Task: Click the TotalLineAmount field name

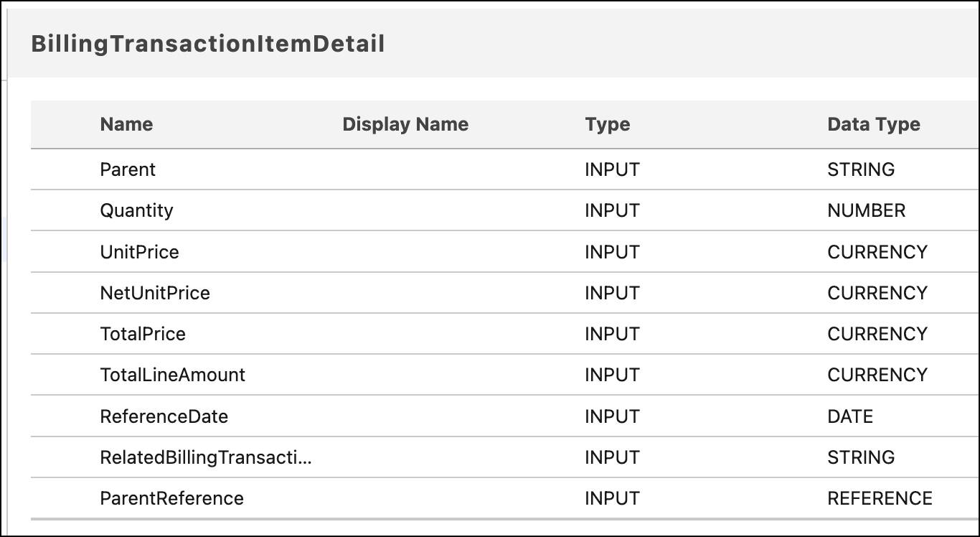Action: coord(172,375)
